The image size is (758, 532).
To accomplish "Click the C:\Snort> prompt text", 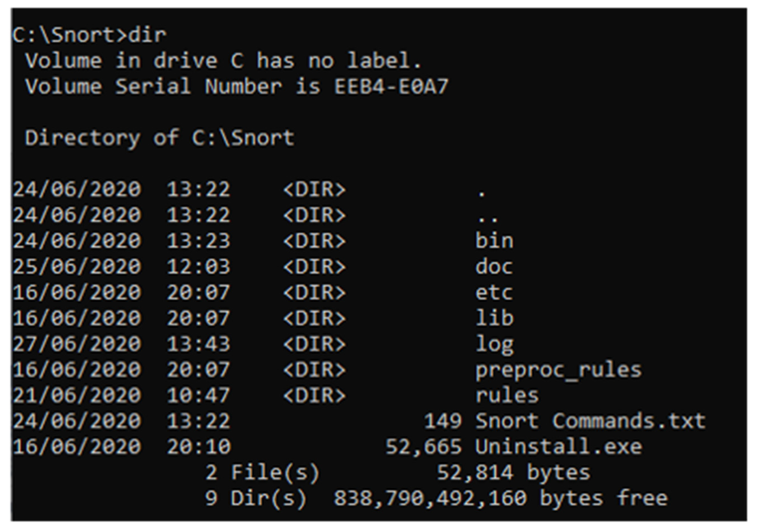I will 69,35.
